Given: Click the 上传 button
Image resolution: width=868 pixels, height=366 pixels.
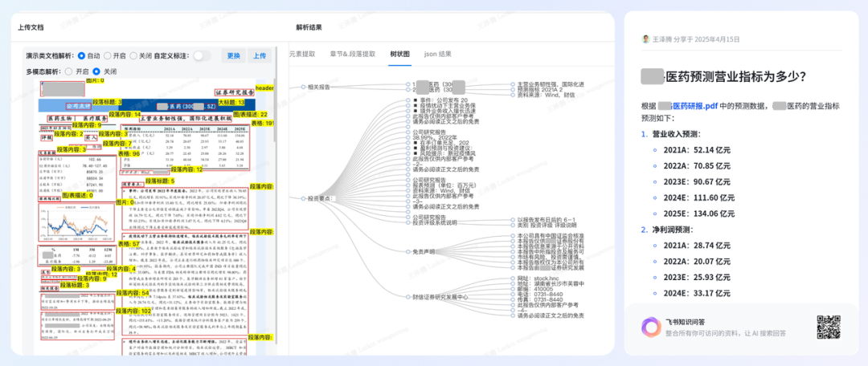Looking at the screenshot, I should pyautogui.click(x=260, y=56).
